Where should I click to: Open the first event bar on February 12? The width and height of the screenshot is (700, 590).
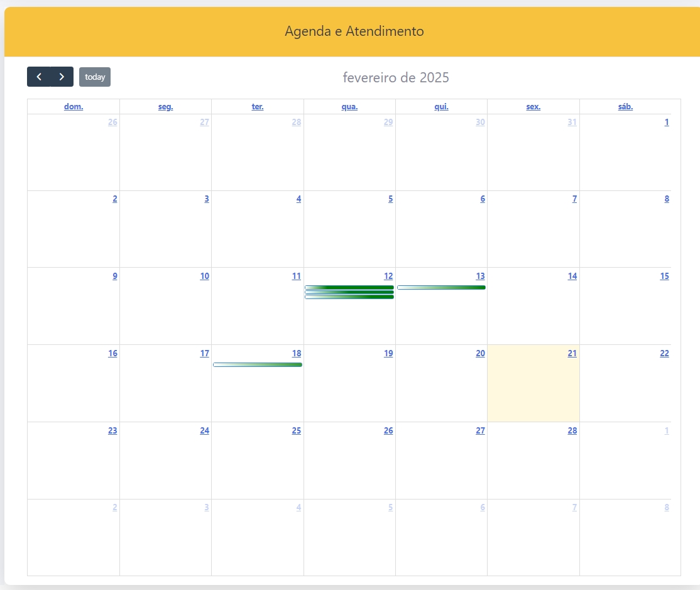[x=349, y=288]
